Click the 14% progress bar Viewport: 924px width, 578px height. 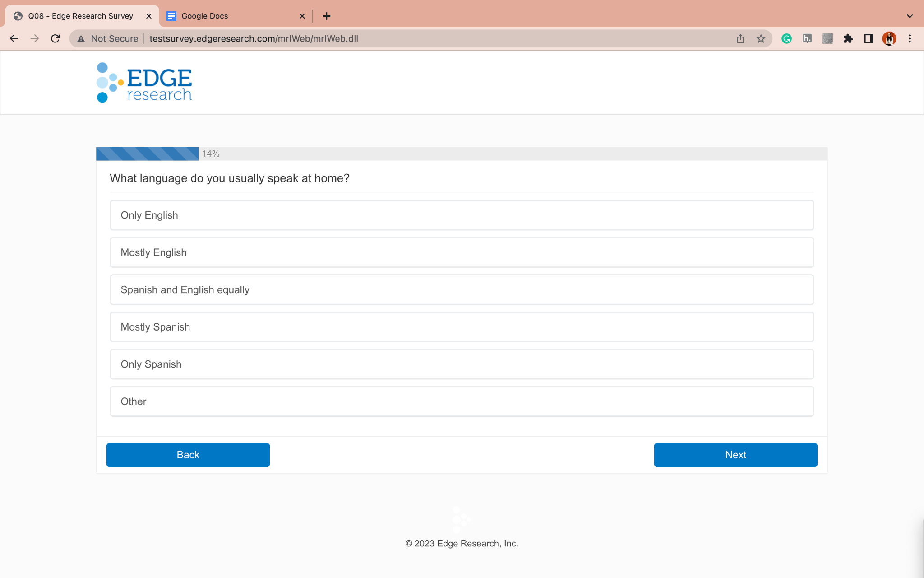coord(148,154)
